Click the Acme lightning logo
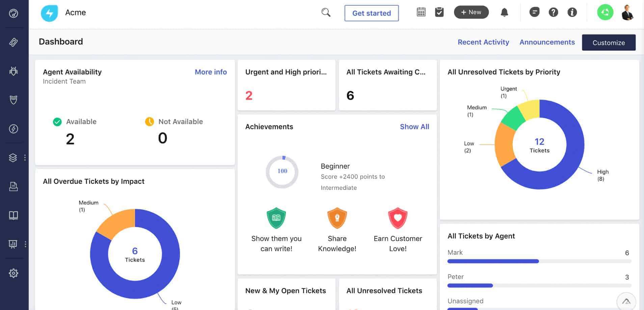This screenshot has height=310, width=644. 49,13
